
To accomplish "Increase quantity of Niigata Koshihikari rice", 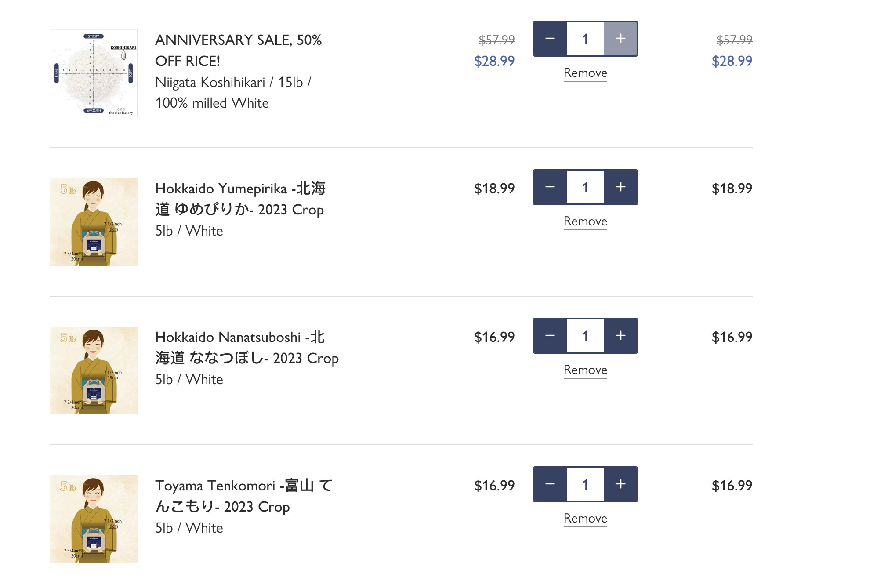I will pyautogui.click(x=620, y=39).
